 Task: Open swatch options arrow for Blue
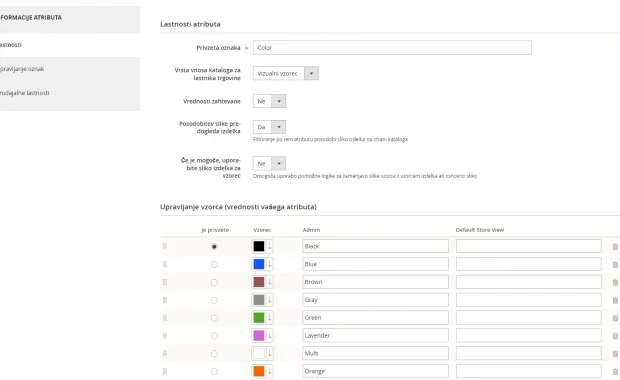[270, 264]
